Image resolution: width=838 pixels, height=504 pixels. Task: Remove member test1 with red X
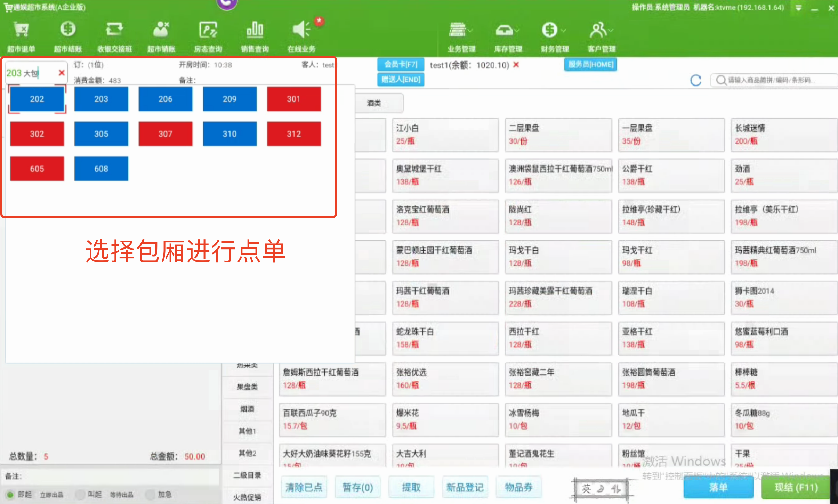516,65
